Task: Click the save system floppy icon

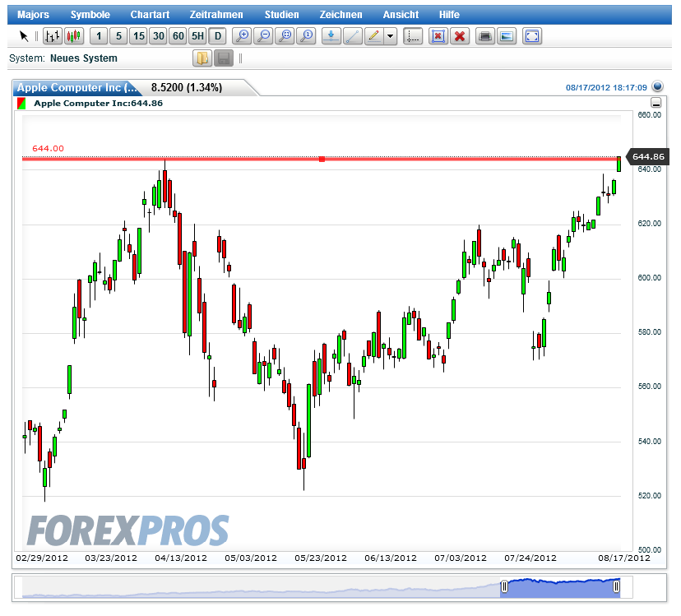Action: (224, 58)
